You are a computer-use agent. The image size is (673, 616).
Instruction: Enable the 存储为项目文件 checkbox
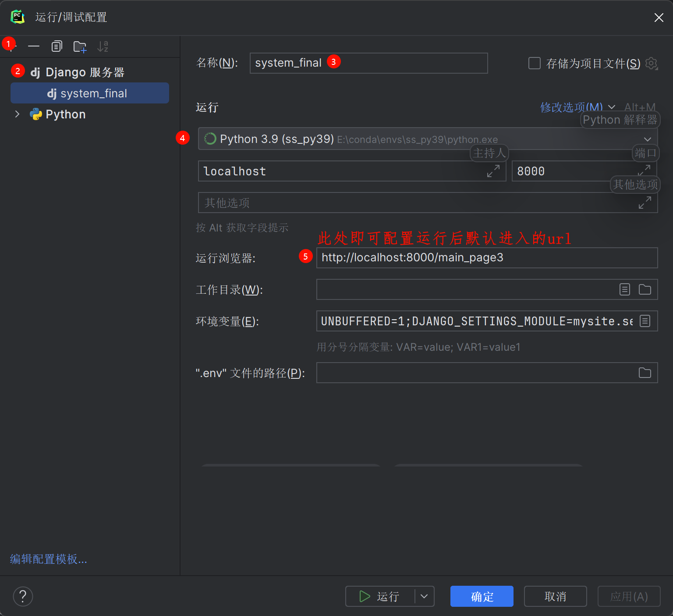(x=535, y=63)
